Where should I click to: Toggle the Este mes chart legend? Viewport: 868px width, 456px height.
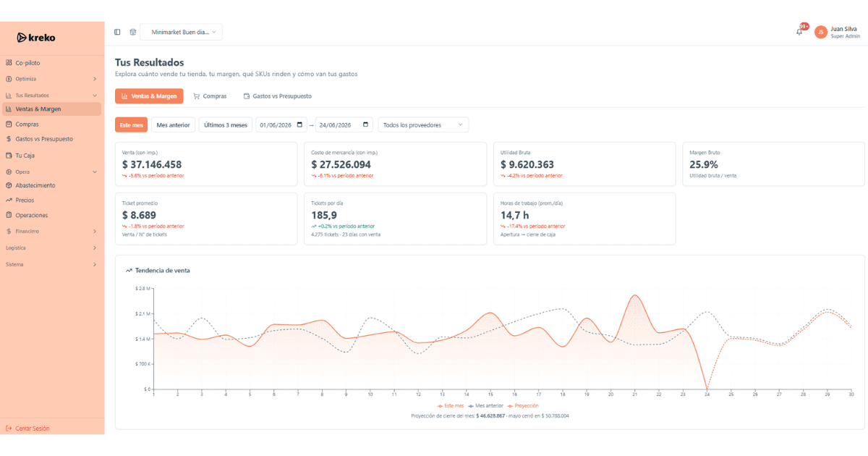(451, 406)
